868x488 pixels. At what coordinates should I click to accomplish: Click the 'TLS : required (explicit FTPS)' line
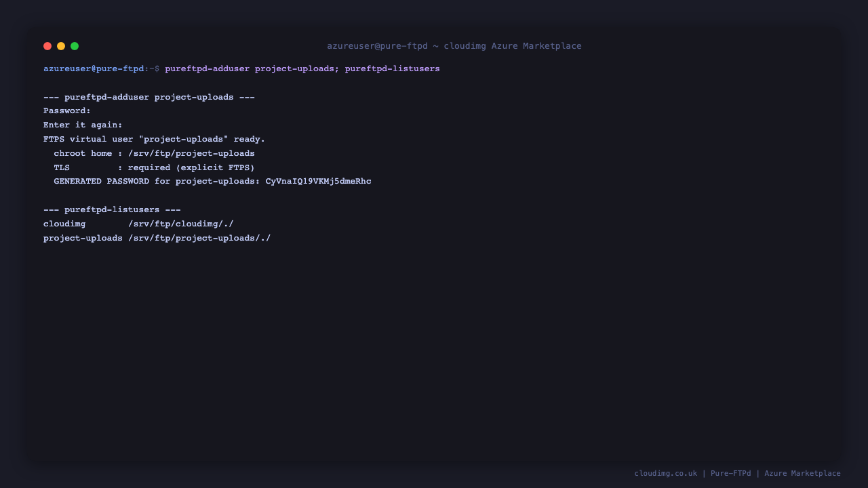[155, 167]
